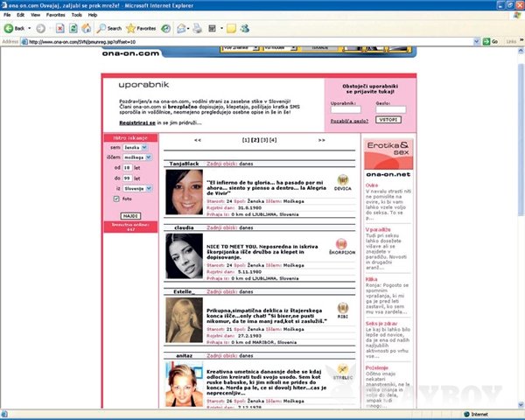Open the Favorites star toolbar button
This screenshot has width=525, height=420.
click(141, 29)
